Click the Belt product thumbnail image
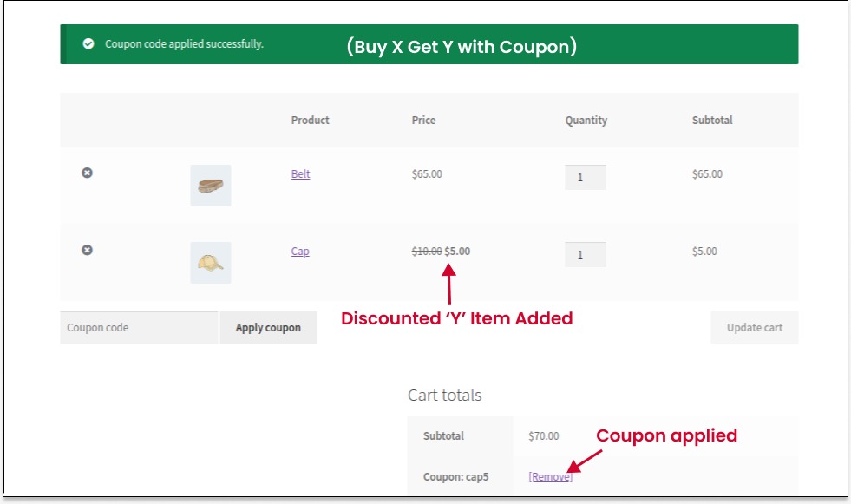The image size is (851, 504). pyautogui.click(x=209, y=186)
